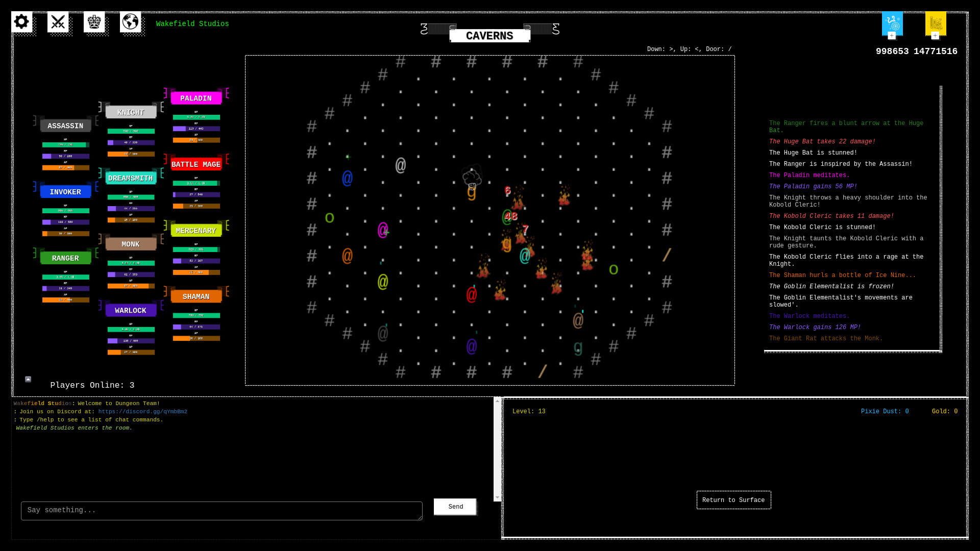The height and width of the screenshot is (551, 980).
Task: Click the Ranger's green HP bar
Action: click(65, 278)
